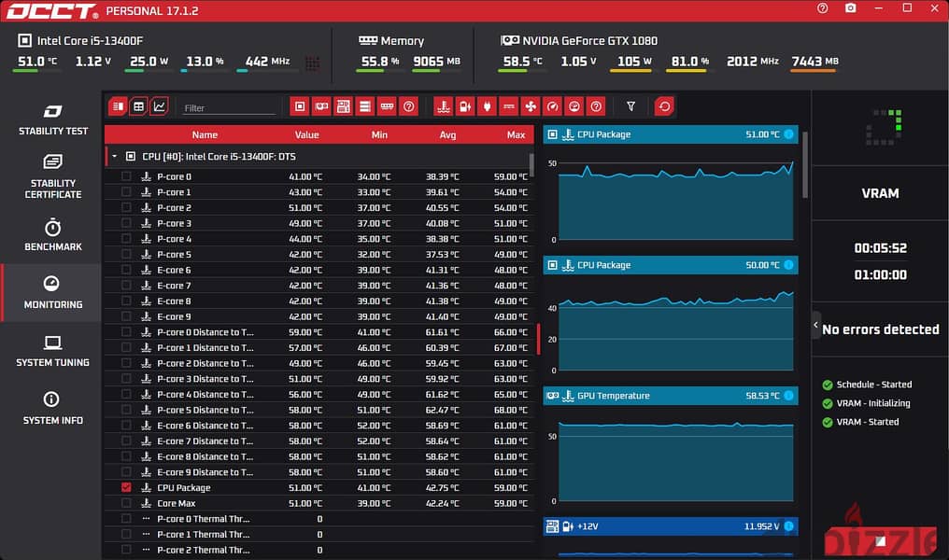Click 'VRAM - Started' log entry
The height and width of the screenshot is (560, 949).
(x=860, y=422)
